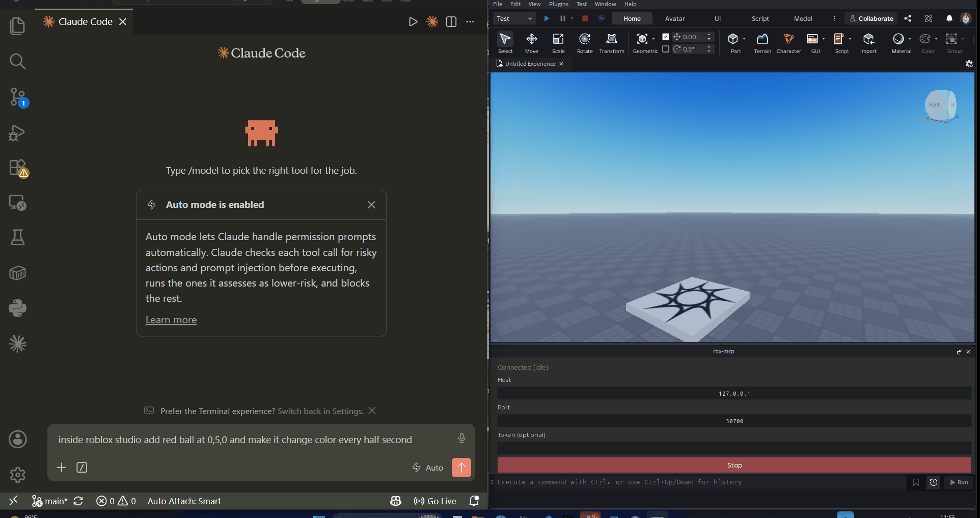Viewport: 980px width, 518px height.
Task: Expand the GUI dropdown arrow
Action: (x=824, y=39)
